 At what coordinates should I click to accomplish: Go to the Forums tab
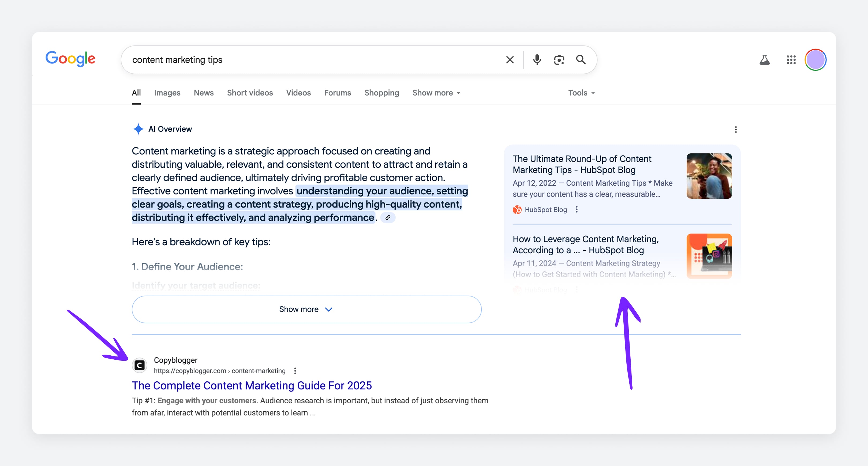[x=337, y=93]
